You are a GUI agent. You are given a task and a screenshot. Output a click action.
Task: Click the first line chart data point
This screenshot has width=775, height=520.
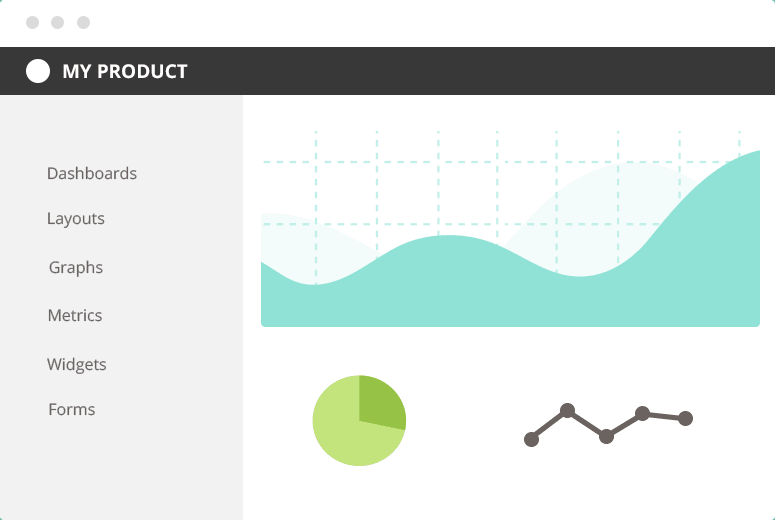point(531,439)
